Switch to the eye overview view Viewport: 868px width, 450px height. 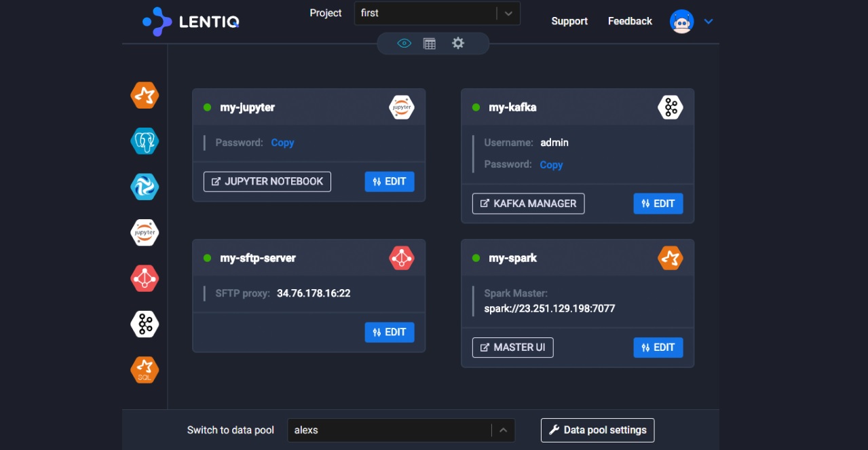pyautogui.click(x=404, y=43)
